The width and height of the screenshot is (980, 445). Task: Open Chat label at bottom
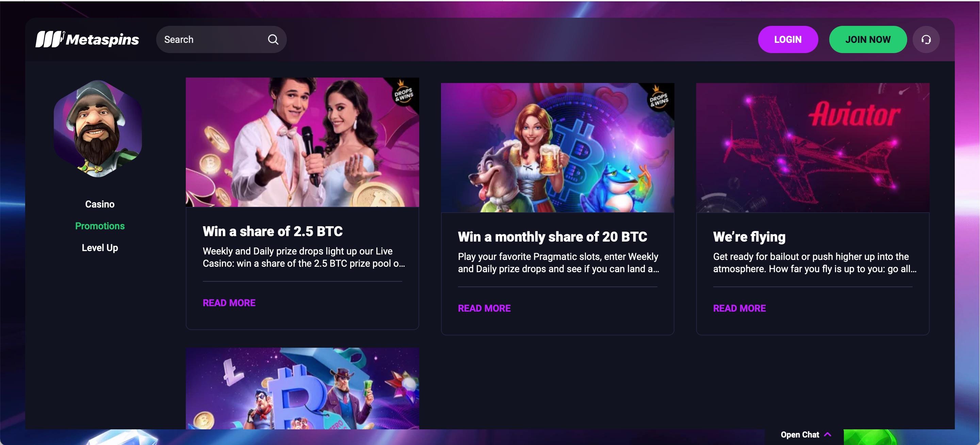[x=800, y=434]
